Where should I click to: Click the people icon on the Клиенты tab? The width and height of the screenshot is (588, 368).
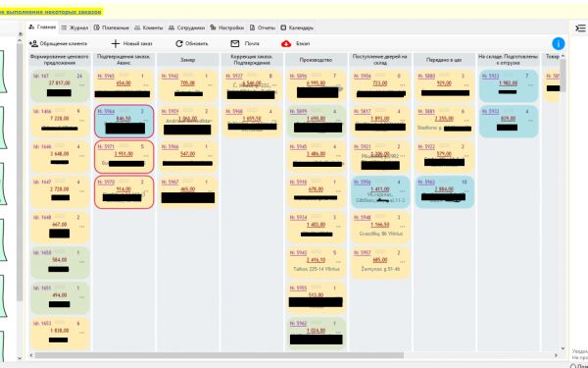click(x=137, y=27)
